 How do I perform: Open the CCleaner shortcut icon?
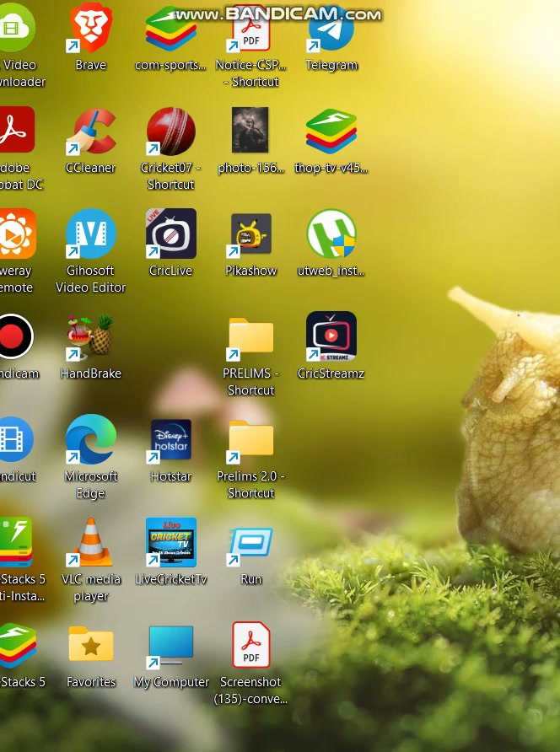click(x=91, y=131)
